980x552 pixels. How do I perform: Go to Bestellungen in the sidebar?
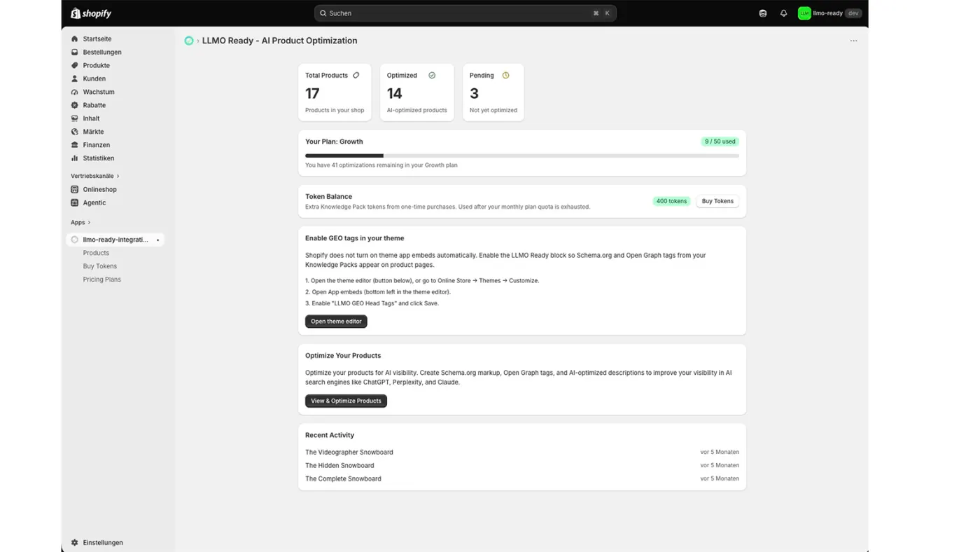tap(102, 53)
